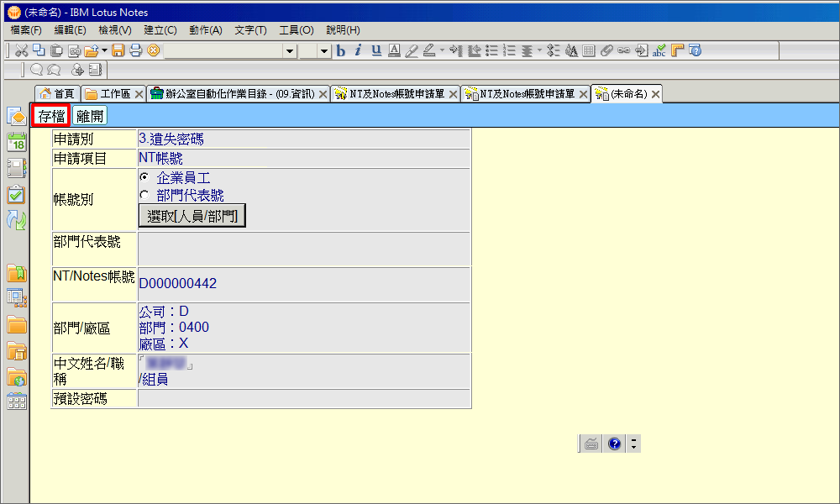The height and width of the screenshot is (504, 840).
Task: Click the Print icon
Action: 136,50
